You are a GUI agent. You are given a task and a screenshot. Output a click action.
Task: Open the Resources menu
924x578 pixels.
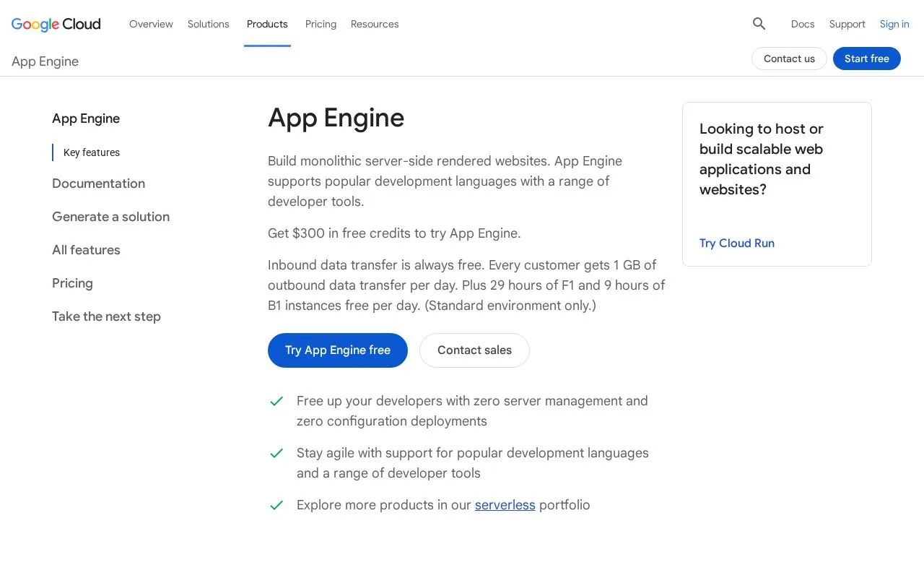tap(375, 24)
